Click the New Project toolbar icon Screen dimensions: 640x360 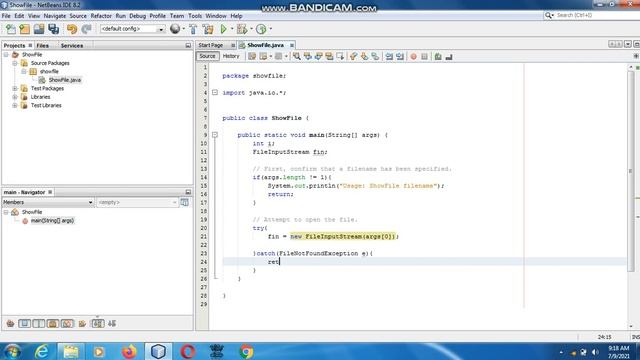[25, 29]
